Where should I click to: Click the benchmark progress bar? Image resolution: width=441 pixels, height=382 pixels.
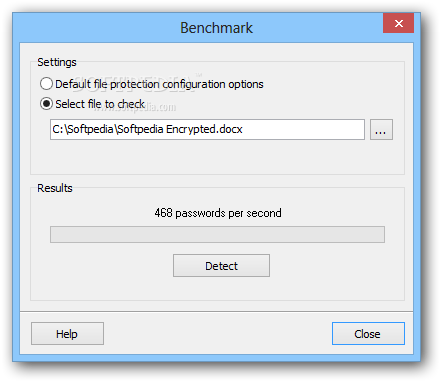click(217, 235)
